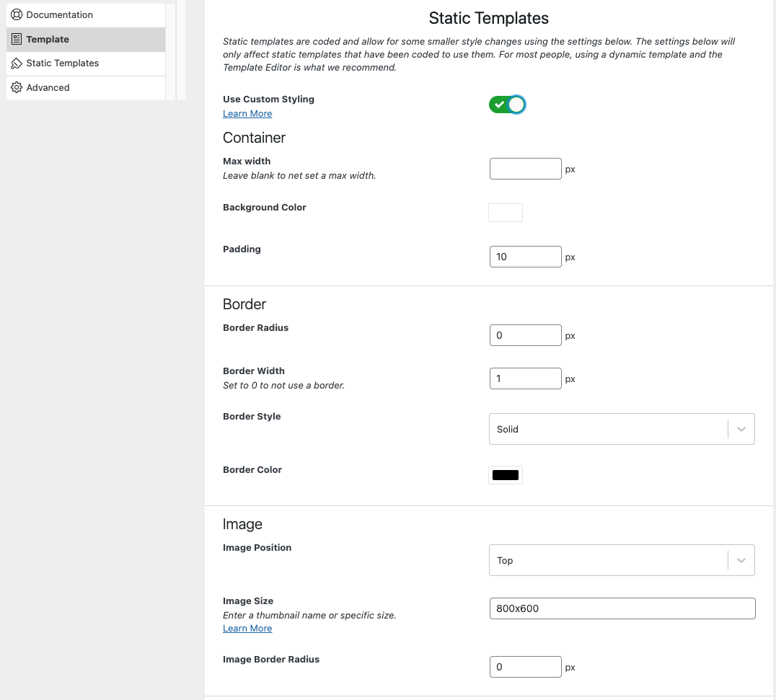This screenshot has height=700, width=776.
Task: Go to the Advanced settings section
Action: [48, 87]
